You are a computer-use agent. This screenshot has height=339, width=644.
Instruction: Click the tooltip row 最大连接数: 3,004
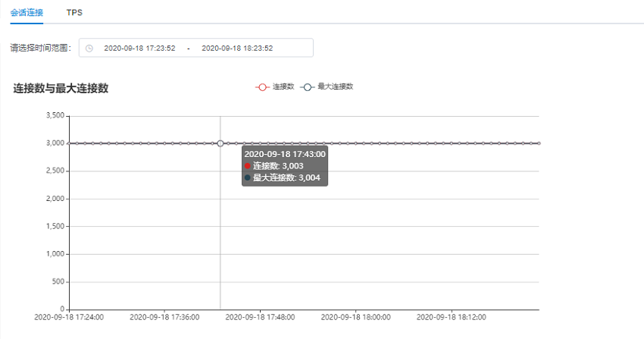pyautogui.click(x=282, y=178)
